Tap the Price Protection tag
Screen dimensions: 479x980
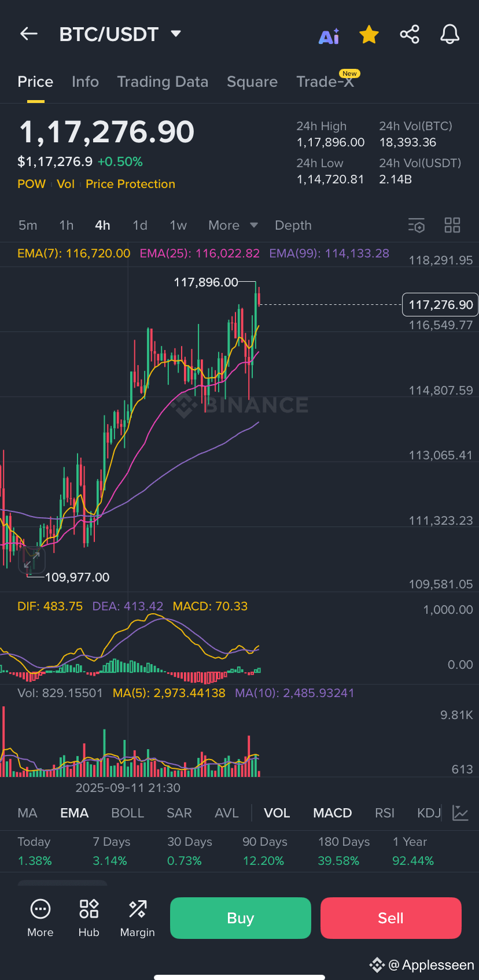click(x=130, y=184)
